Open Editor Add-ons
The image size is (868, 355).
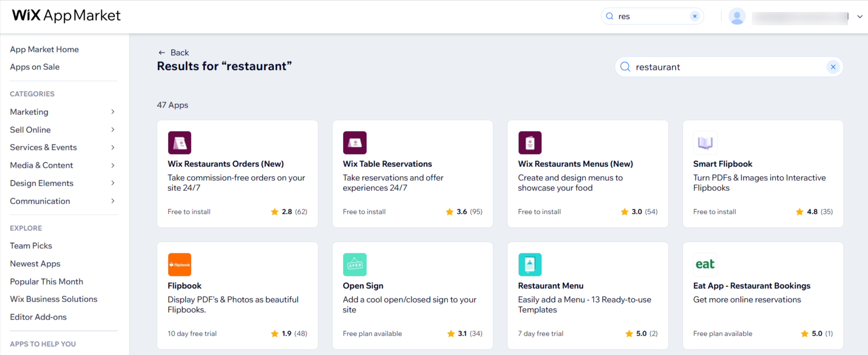[38, 317]
